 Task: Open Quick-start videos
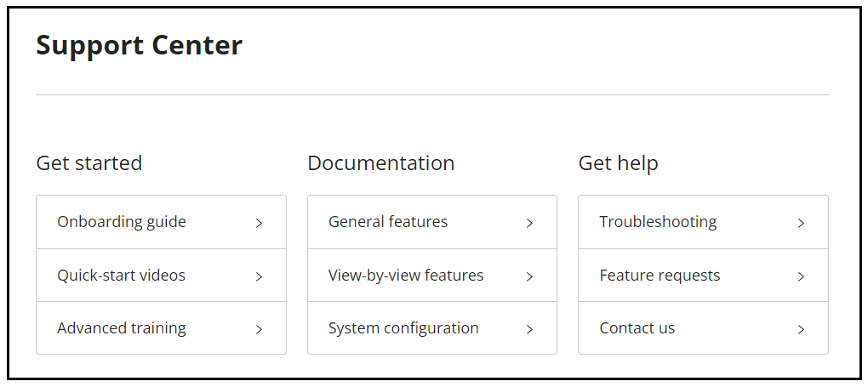pos(121,276)
